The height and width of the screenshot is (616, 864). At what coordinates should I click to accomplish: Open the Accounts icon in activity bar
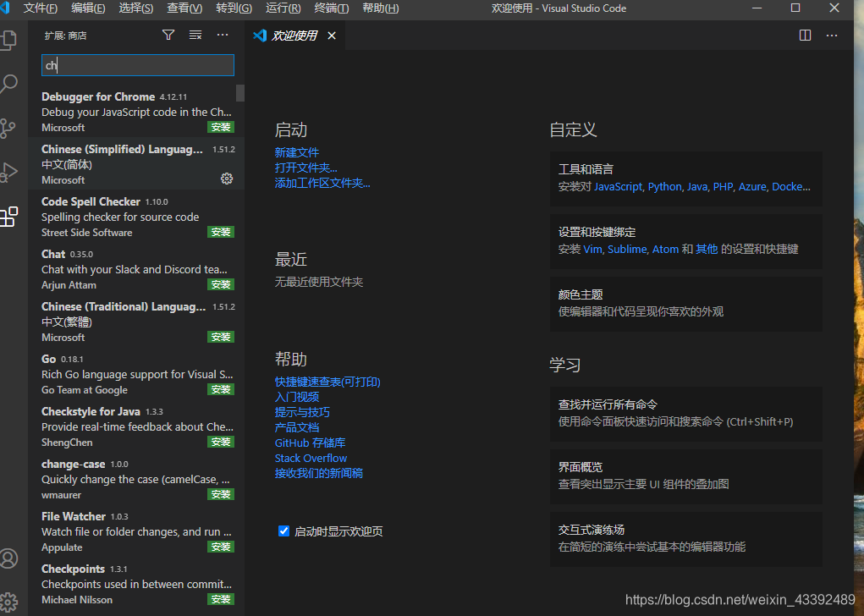click(x=8, y=558)
